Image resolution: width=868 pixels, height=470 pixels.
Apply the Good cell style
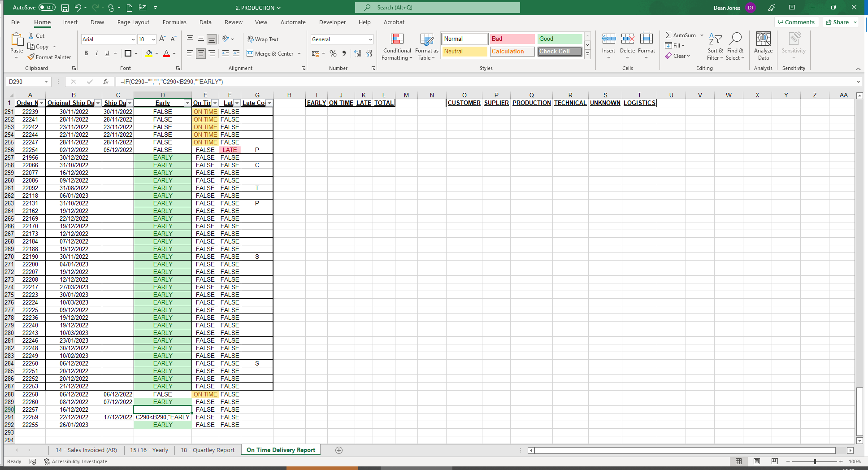(560, 39)
